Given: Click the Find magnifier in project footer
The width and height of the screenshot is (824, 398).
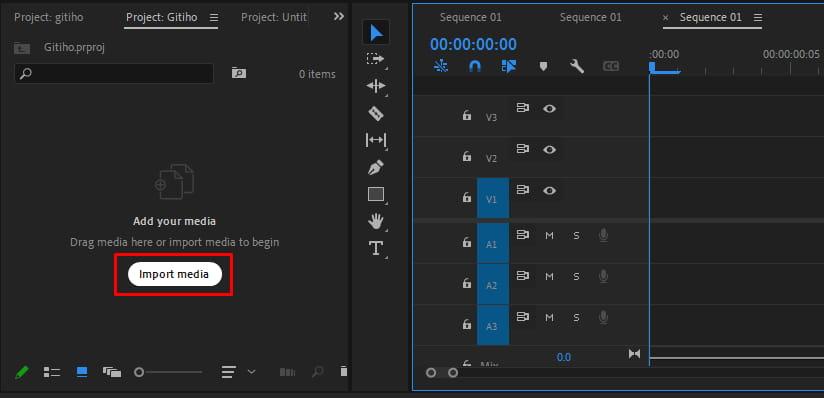Looking at the screenshot, I should click(x=317, y=372).
